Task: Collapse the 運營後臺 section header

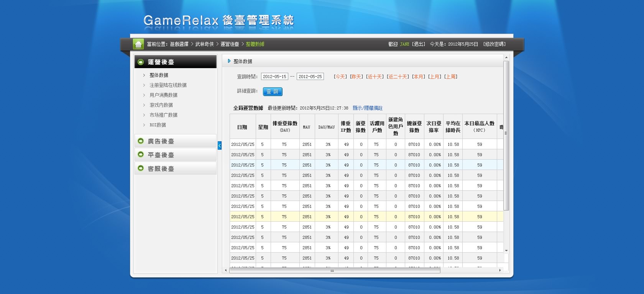Action: 176,62
